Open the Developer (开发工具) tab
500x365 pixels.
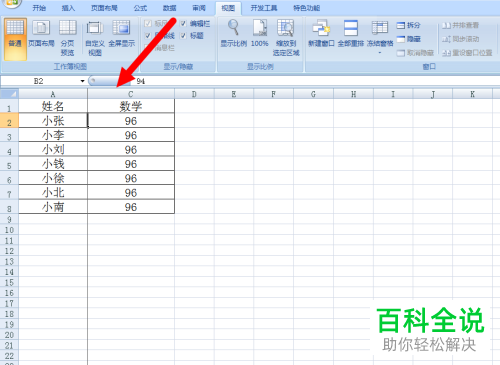[x=264, y=8]
